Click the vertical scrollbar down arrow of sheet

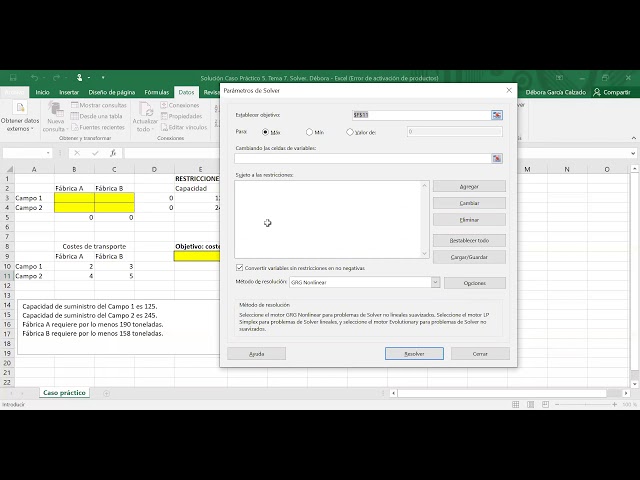tap(634, 384)
